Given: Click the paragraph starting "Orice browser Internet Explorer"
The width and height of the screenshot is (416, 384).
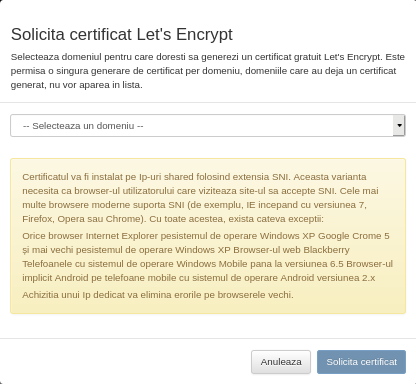Looking at the screenshot, I should [x=207, y=257].
